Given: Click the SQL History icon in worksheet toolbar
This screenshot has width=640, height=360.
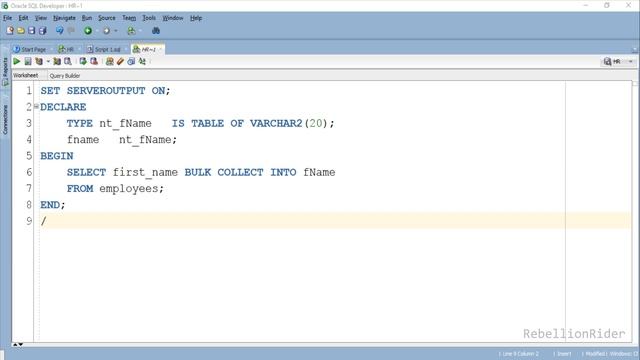Looking at the screenshot, I should point(131,62).
